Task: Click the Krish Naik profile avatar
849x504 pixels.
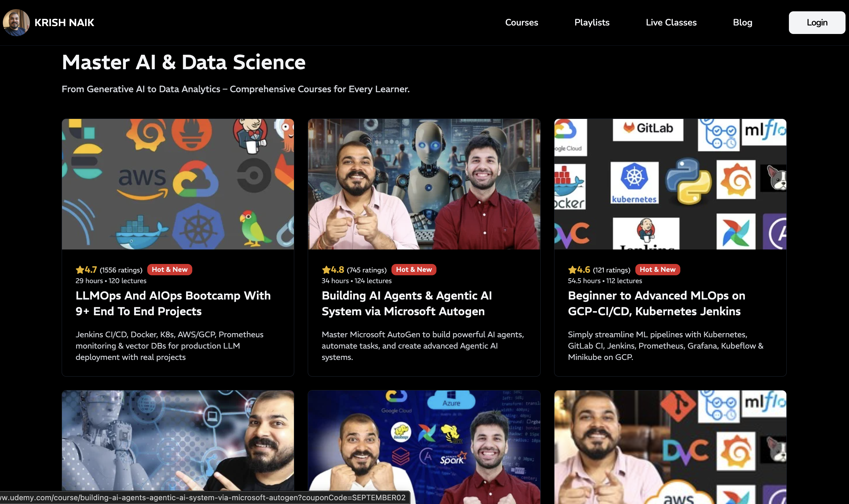Action: [16, 22]
